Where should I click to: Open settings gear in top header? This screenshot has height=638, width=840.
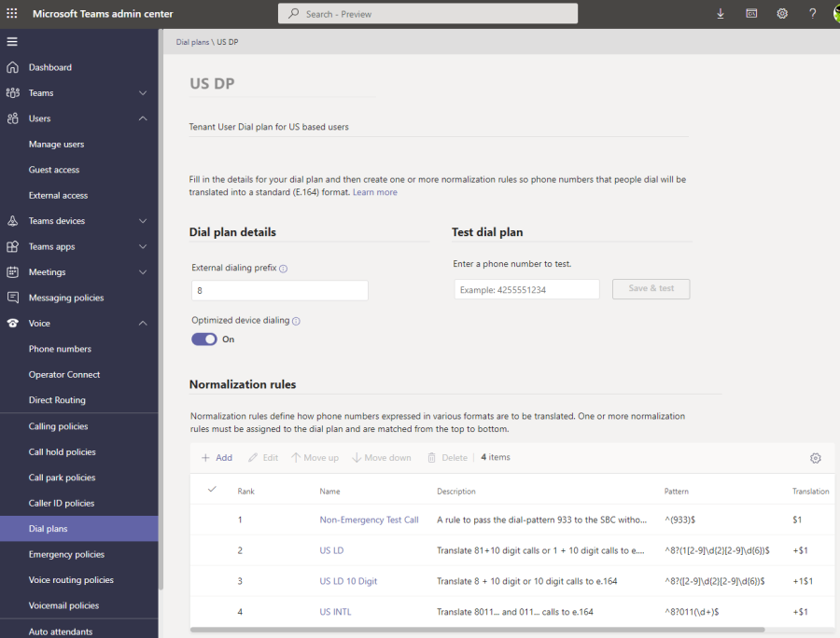782,13
